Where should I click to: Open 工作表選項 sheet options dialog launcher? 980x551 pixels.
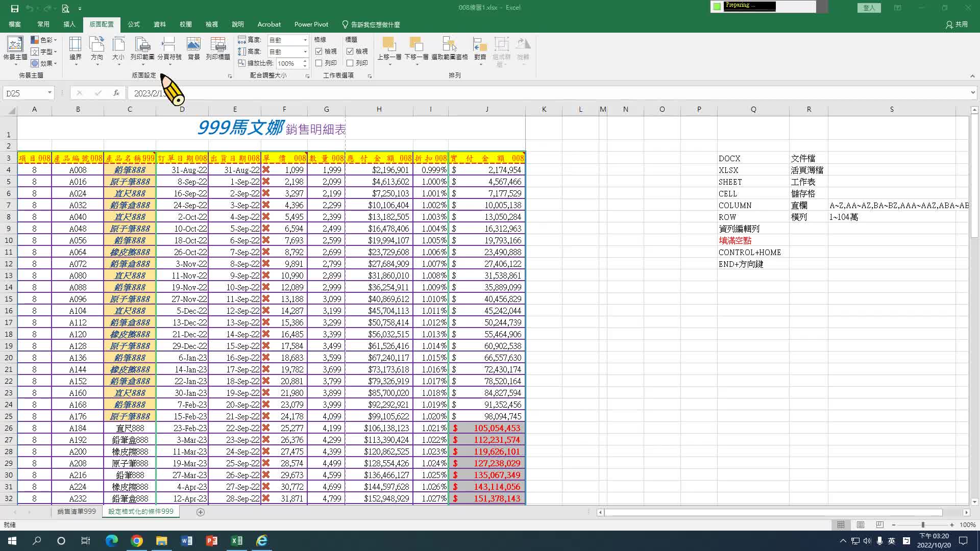click(x=370, y=76)
